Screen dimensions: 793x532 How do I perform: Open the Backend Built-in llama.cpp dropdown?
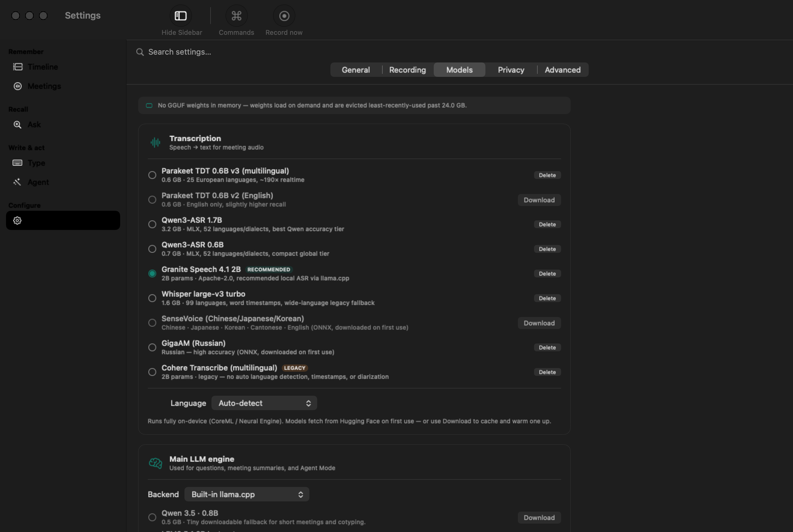[x=247, y=494]
